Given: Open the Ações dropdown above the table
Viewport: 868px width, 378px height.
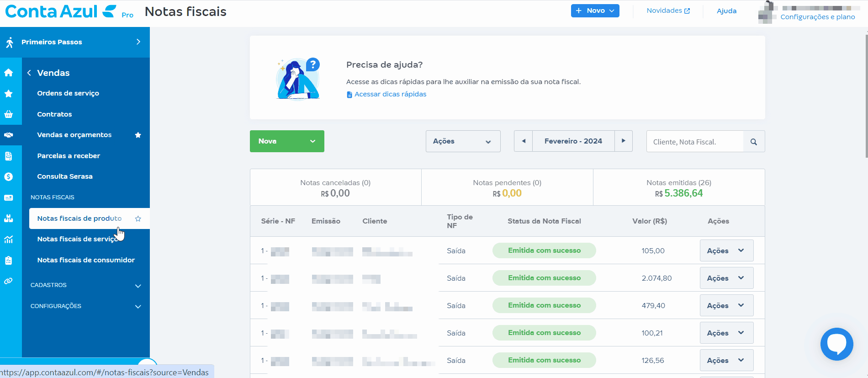Looking at the screenshot, I should click(463, 141).
